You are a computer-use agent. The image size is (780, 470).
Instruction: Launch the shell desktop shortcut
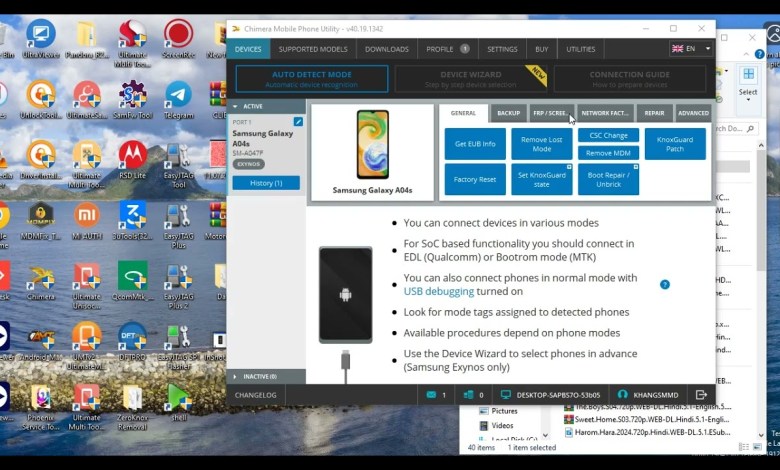(179, 402)
